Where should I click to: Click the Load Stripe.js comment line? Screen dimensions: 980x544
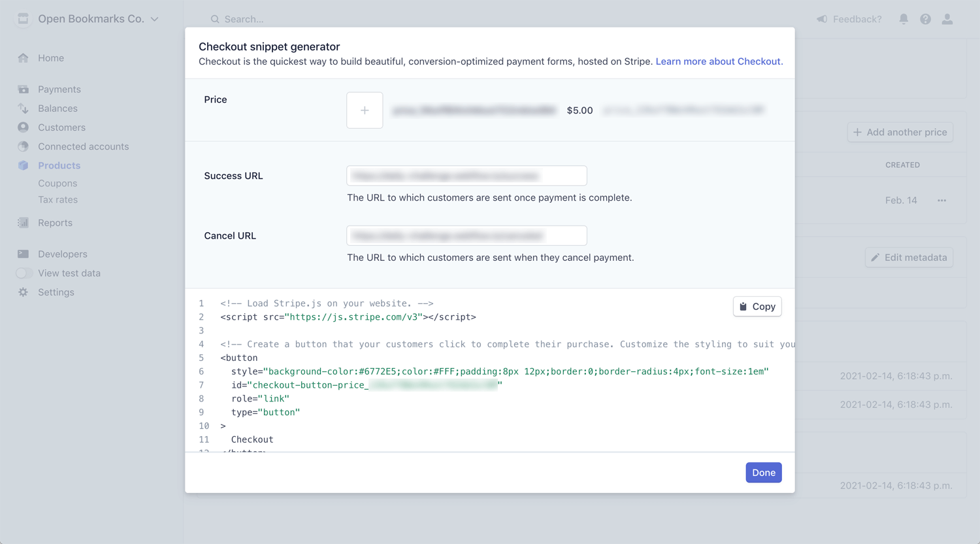point(327,303)
